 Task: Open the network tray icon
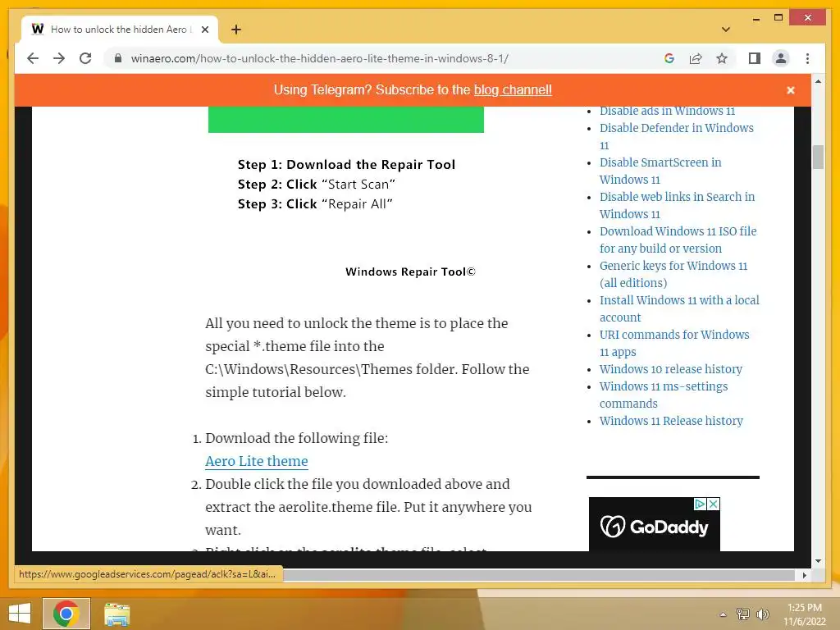(x=742, y=614)
